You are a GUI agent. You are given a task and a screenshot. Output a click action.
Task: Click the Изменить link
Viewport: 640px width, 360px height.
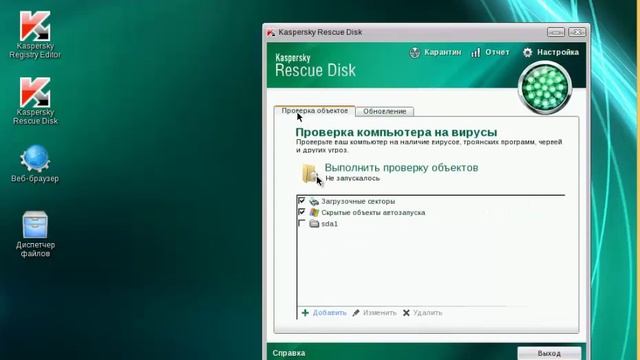(380, 313)
